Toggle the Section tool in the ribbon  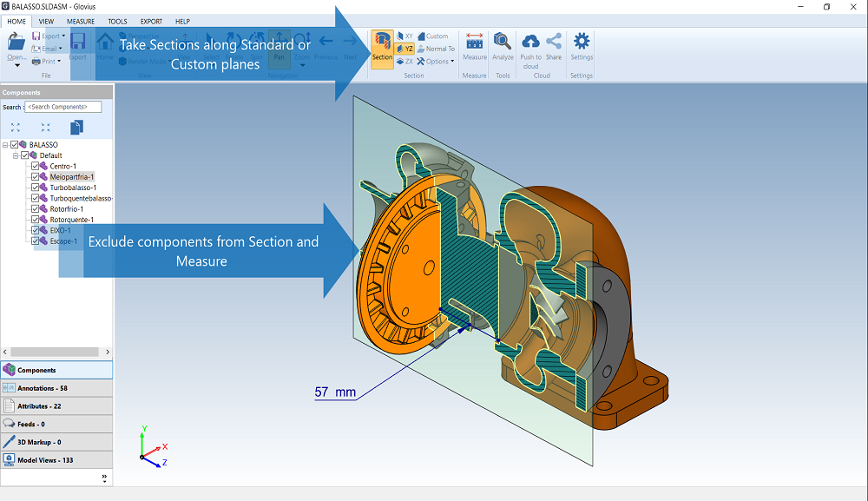pyautogui.click(x=382, y=49)
